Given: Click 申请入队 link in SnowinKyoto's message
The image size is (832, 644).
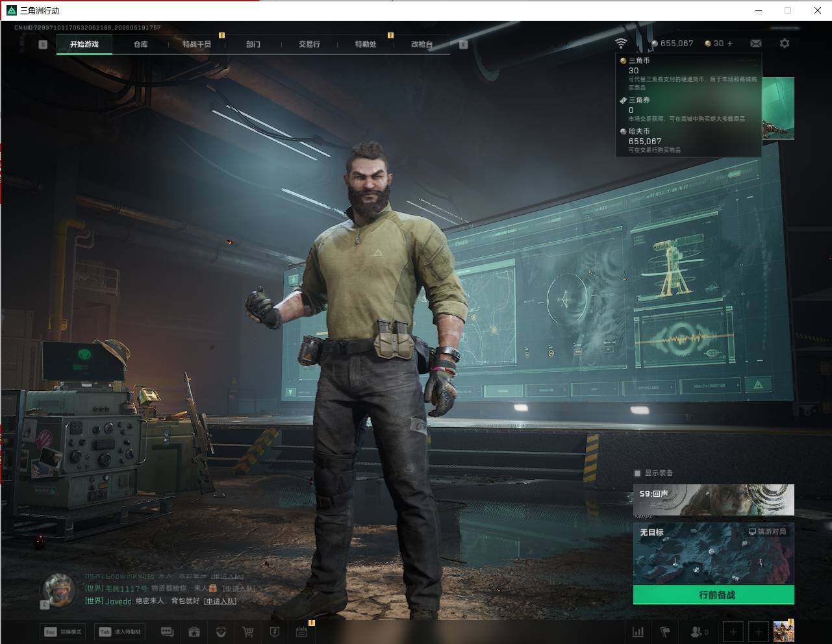Looking at the screenshot, I should pyautogui.click(x=227, y=576).
